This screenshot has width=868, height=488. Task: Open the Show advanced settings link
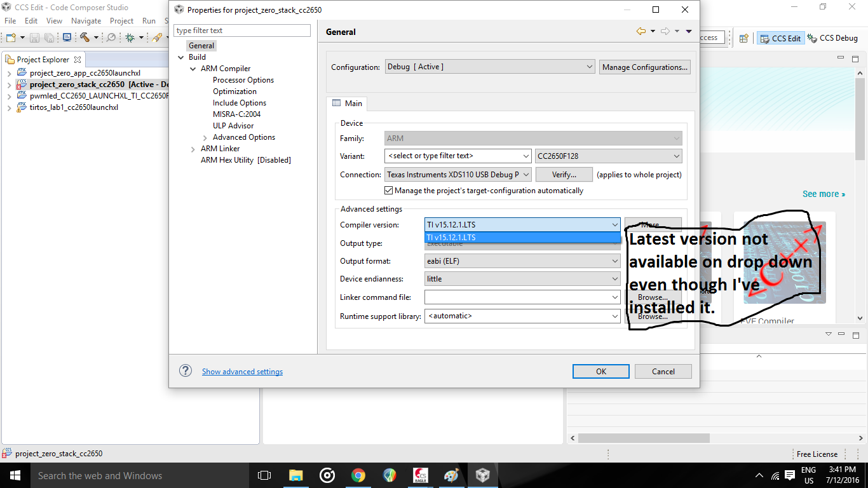243,372
